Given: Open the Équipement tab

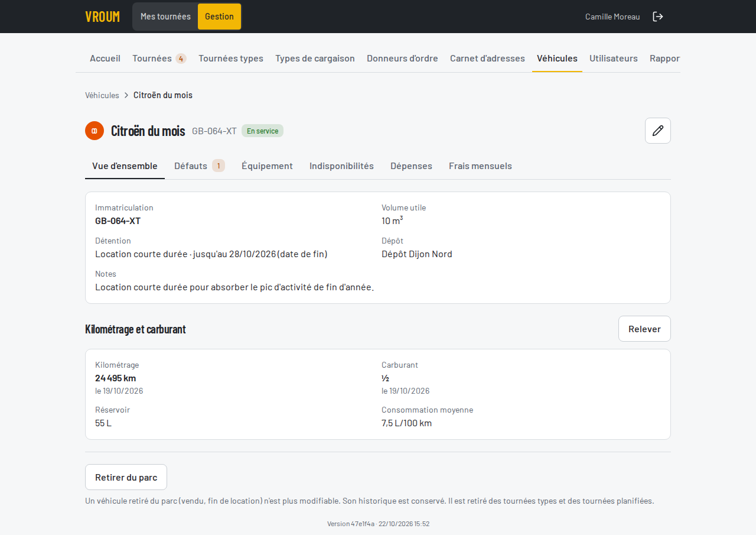Looking at the screenshot, I should (267, 166).
